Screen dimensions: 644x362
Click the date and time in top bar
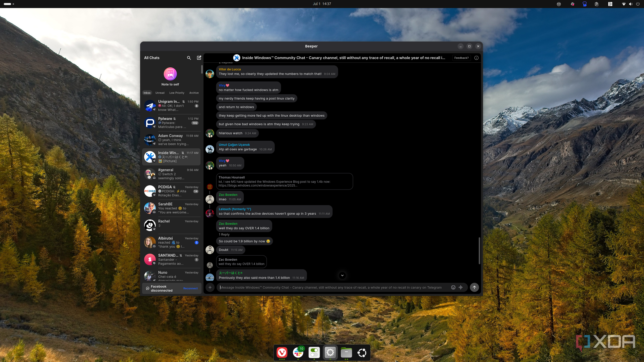tap(322, 4)
